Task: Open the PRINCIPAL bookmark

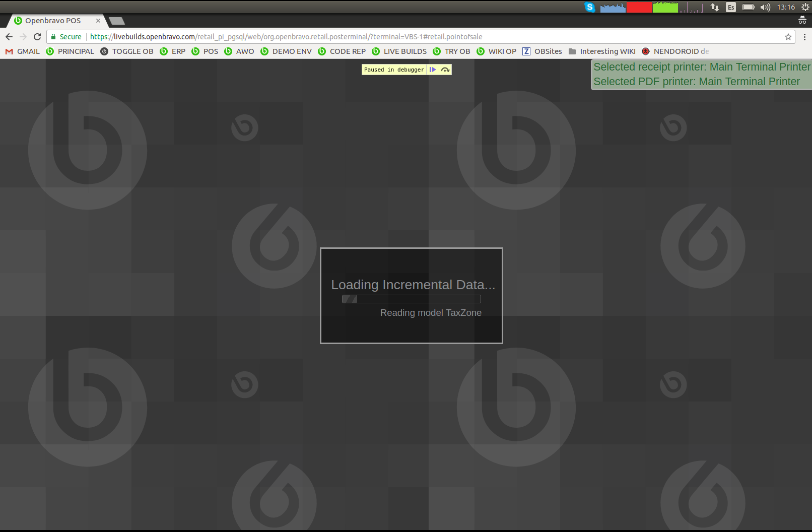Action: click(70, 51)
